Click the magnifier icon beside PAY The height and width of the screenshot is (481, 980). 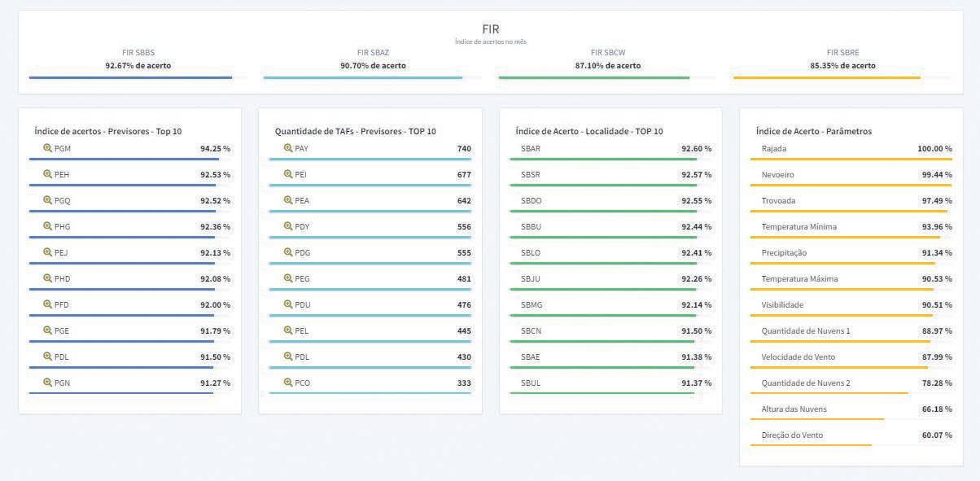pos(288,149)
